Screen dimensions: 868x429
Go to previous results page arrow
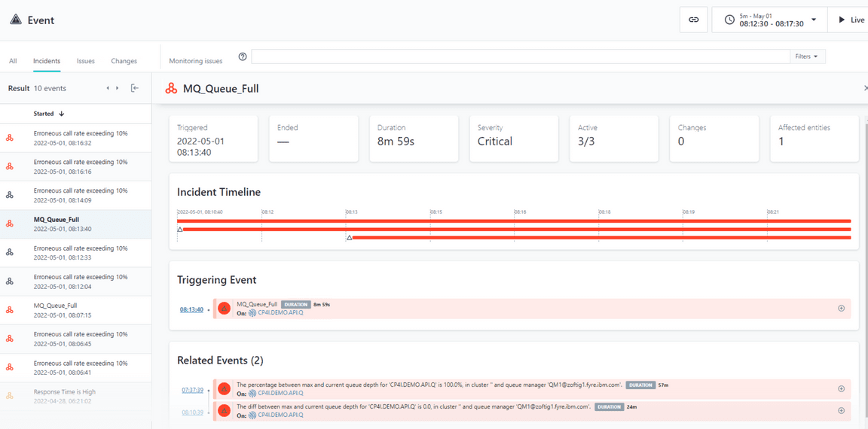[x=108, y=88]
